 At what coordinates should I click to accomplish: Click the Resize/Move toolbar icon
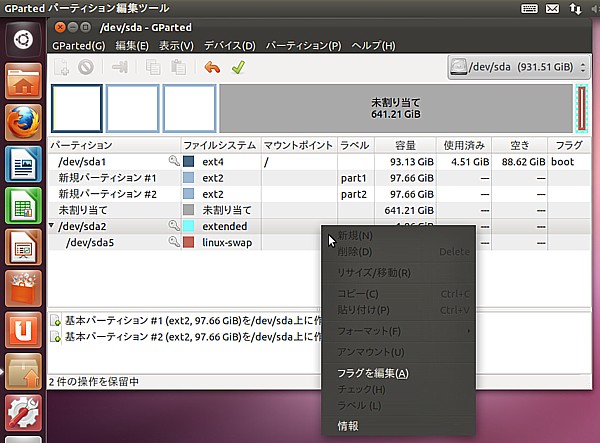click(x=120, y=67)
